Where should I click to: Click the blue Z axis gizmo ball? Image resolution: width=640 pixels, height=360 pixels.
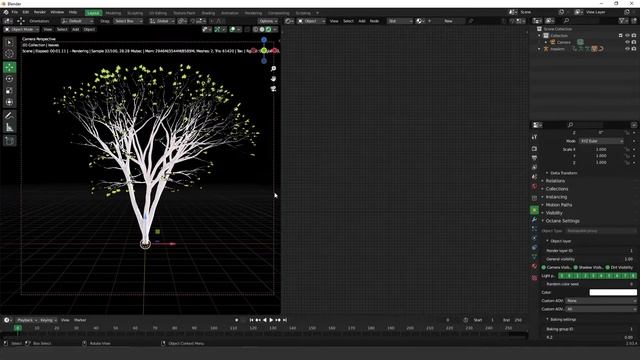point(264,40)
